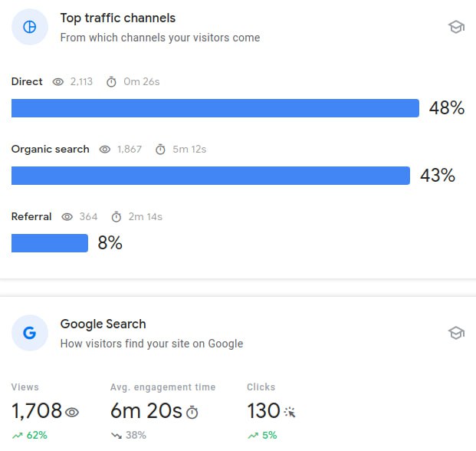Click the stopwatch icon in Referral row
476x451 pixels.
click(x=117, y=217)
